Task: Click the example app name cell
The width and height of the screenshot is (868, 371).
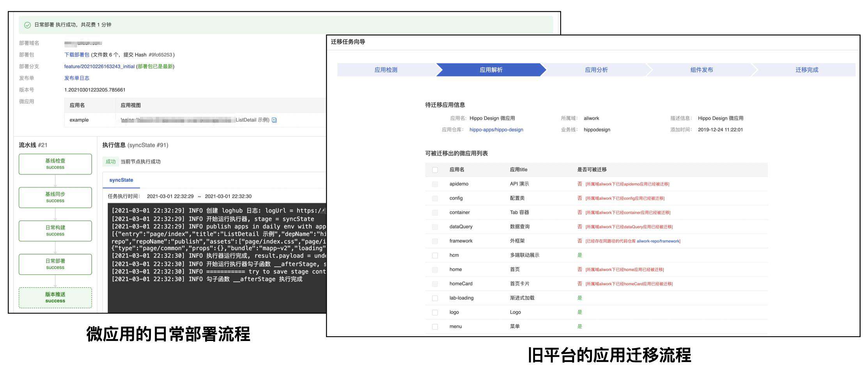Action: click(x=79, y=120)
